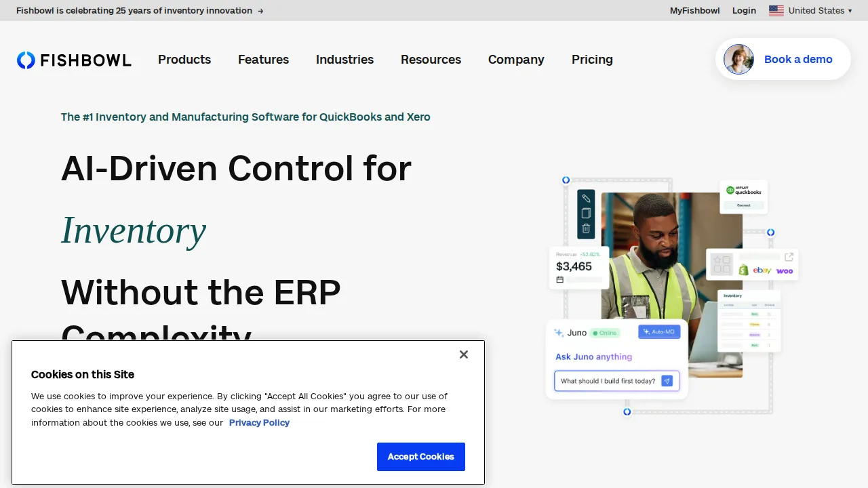Image resolution: width=868 pixels, height=488 pixels.
Task: Click the warehouse worker photo
Action: [x=671, y=285]
